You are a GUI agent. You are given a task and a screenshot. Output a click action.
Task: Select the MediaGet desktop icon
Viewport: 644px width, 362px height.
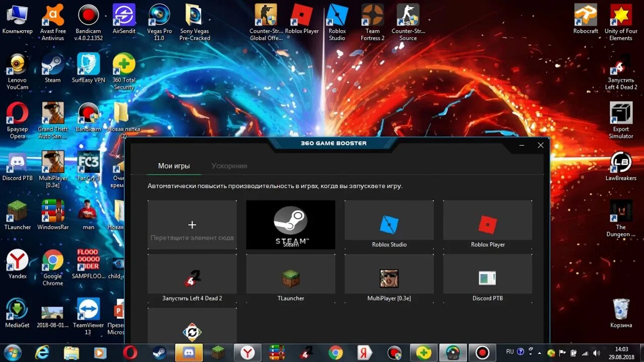pos(18,313)
